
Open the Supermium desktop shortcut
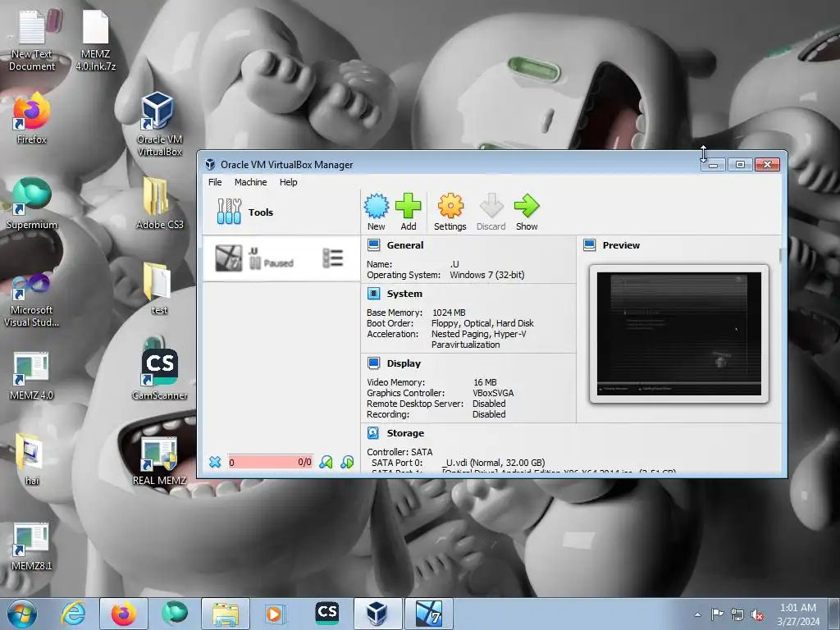point(32,203)
